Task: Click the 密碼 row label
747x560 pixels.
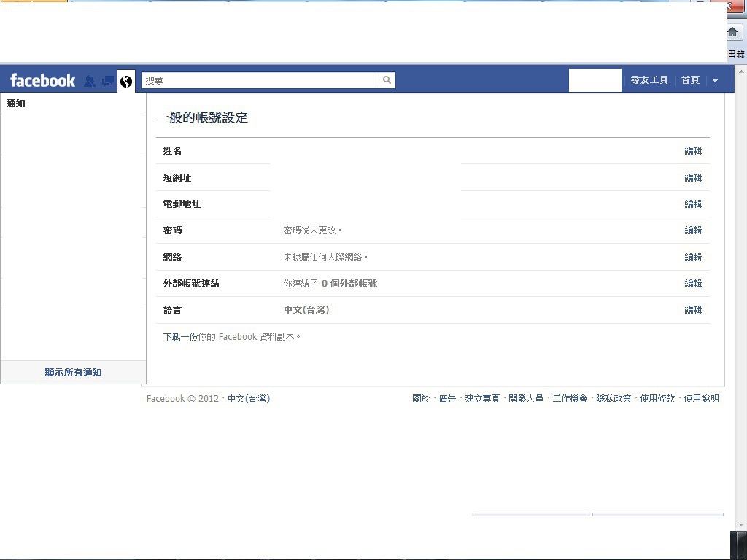Action: [172, 230]
